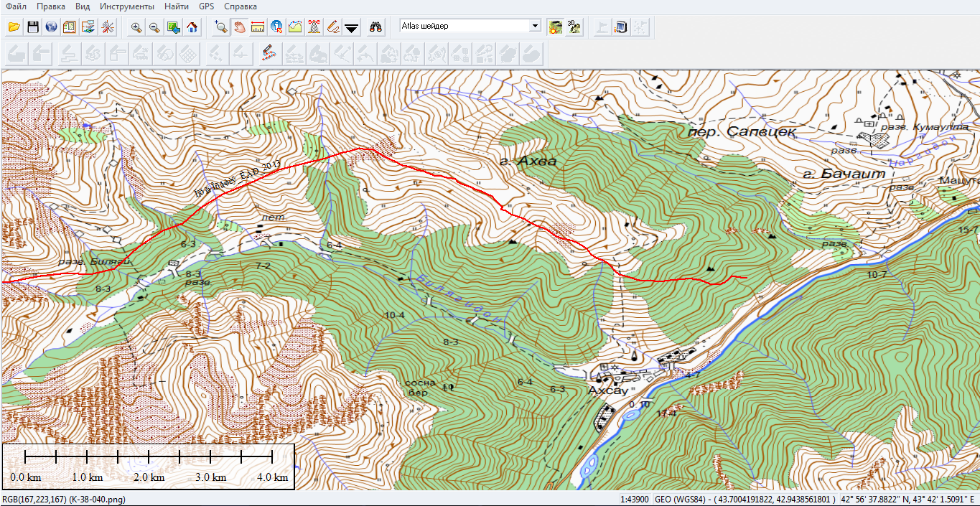The height and width of the screenshot is (506, 980).
Task: Toggle the Pan hand grab tool
Action: tap(239, 27)
